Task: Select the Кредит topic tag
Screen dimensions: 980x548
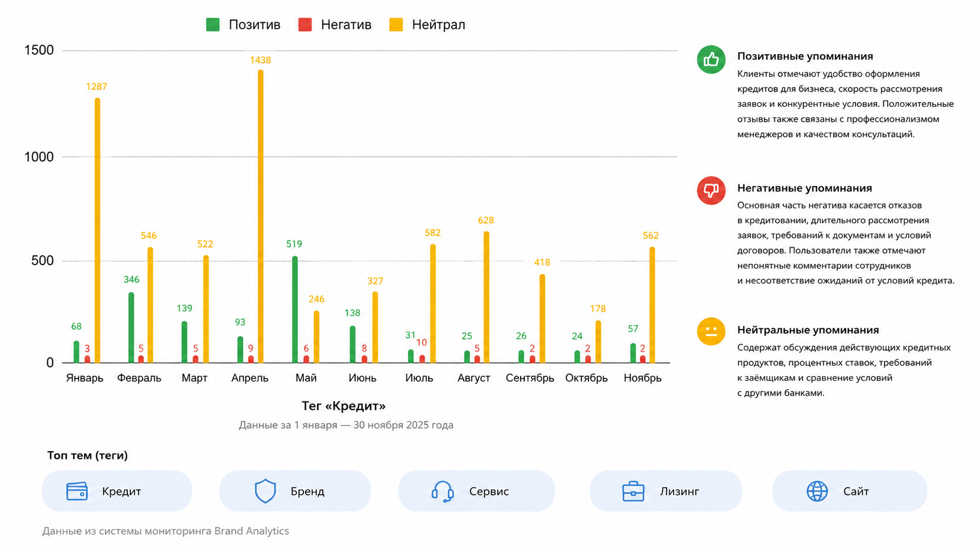Action: pos(117,491)
